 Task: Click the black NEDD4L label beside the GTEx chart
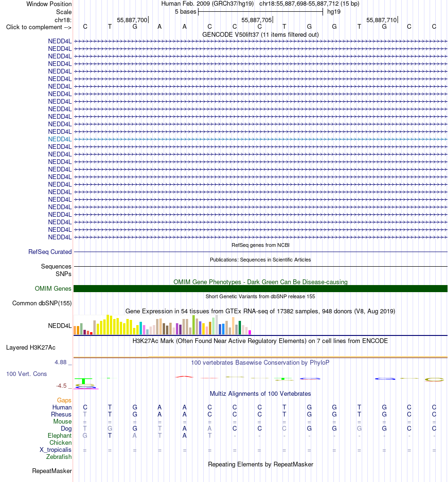click(x=60, y=326)
